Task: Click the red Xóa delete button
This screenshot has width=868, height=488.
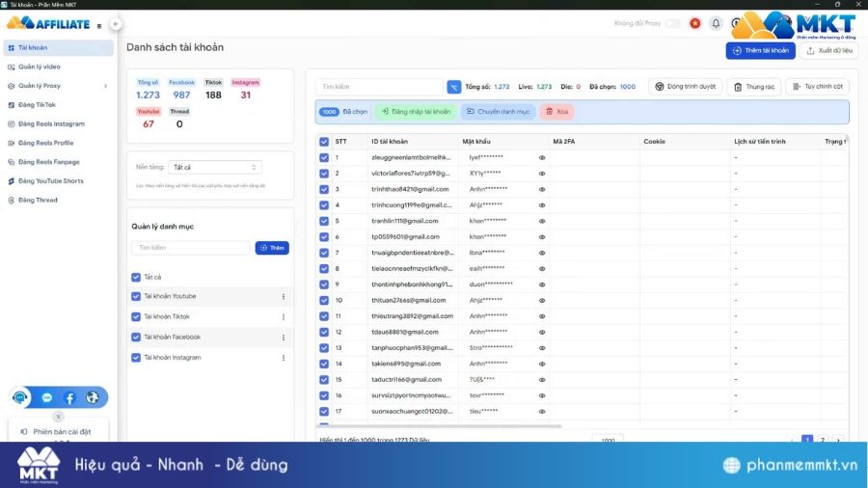Action: click(x=556, y=112)
